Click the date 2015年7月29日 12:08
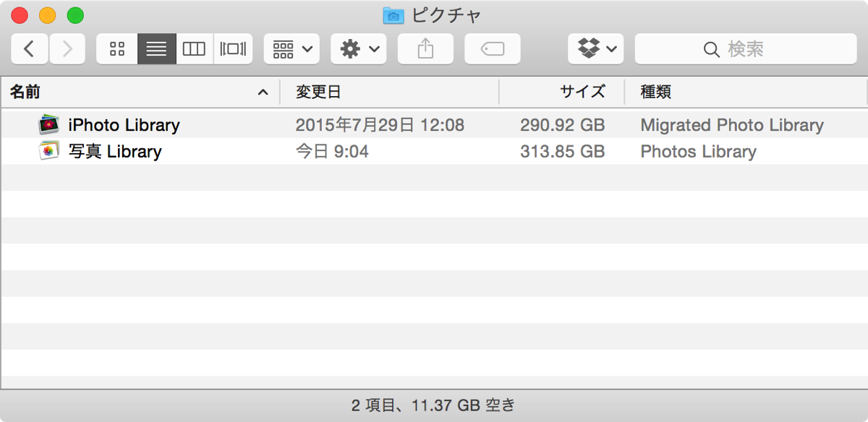Screen dimensions: 868x422 [x=380, y=125]
